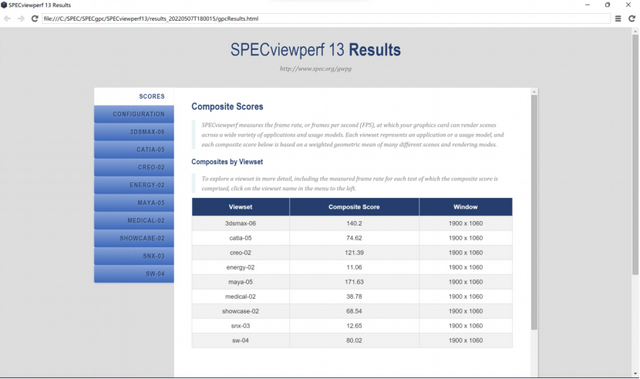Image resolution: width=640 pixels, height=379 pixels.
Task: Click the window resolution in the sw-04 row
Action: (465, 341)
